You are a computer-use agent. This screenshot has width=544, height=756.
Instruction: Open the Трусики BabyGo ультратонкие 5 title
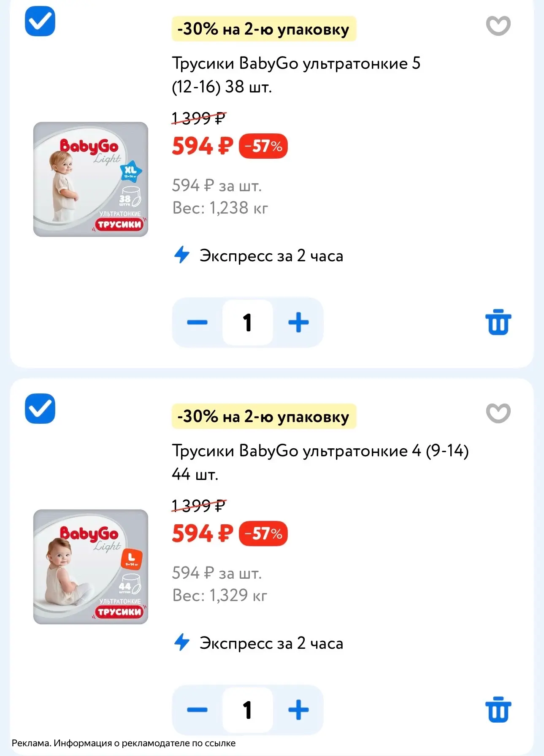pos(296,75)
